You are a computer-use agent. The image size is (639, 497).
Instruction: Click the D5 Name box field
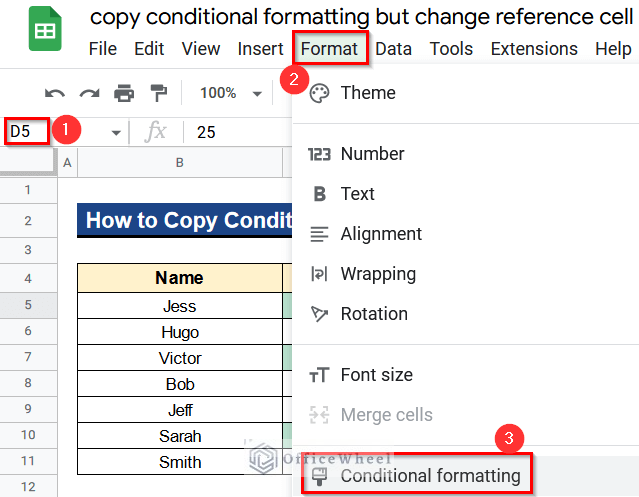pos(27,131)
